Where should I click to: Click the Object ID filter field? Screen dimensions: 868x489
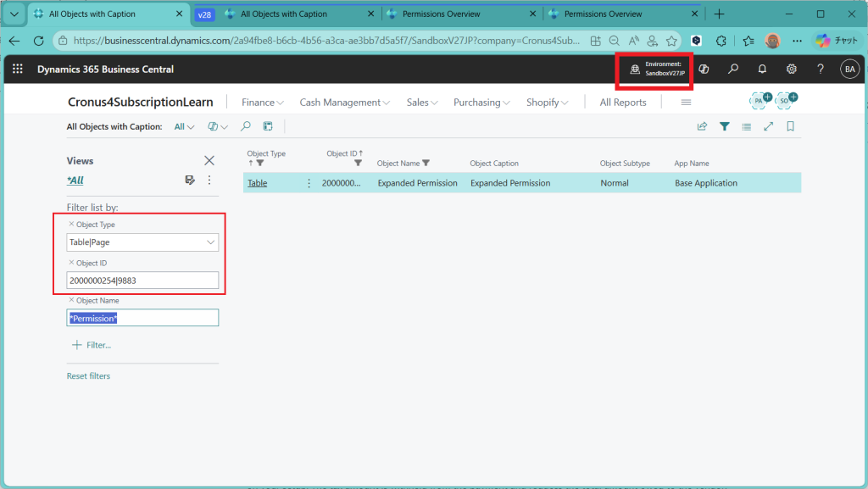coord(142,281)
